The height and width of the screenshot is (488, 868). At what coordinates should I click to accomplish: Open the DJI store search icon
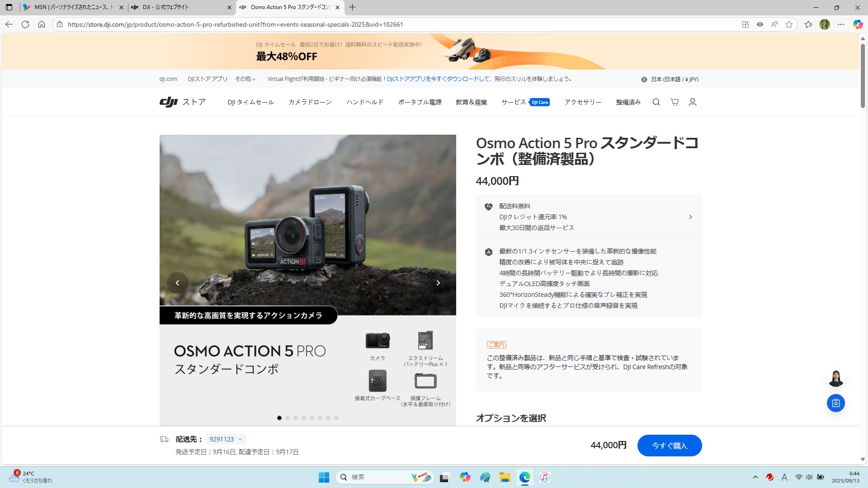(x=656, y=102)
